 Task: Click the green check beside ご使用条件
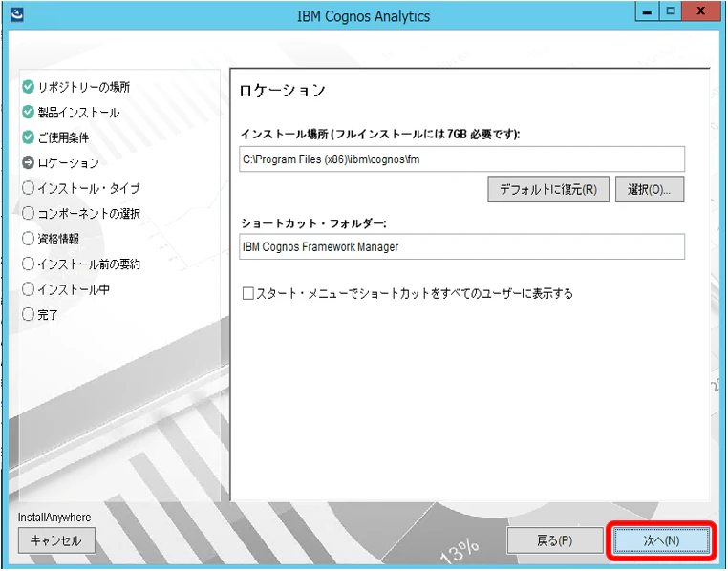[29, 137]
